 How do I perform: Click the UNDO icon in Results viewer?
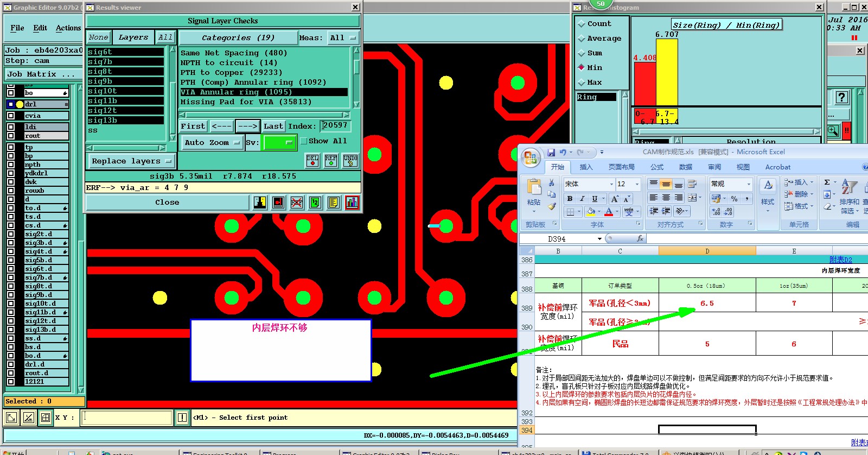pyautogui.click(x=350, y=160)
